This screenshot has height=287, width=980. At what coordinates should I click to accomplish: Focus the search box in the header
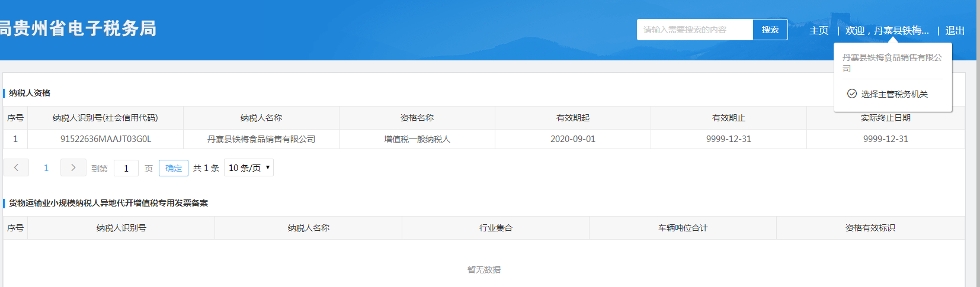(x=694, y=30)
